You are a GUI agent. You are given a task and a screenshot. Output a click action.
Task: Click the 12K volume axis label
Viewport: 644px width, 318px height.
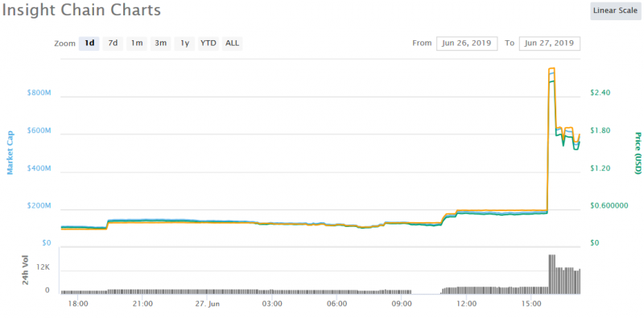tap(43, 267)
